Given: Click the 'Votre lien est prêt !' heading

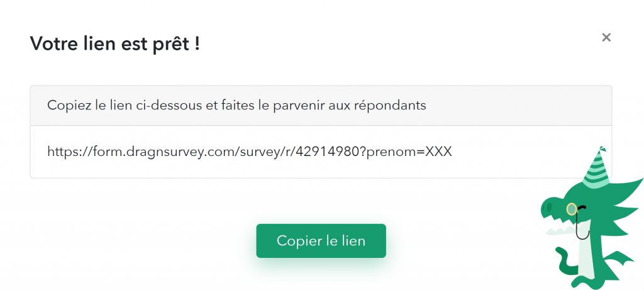Looking at the screenshot, I should pyautogui.click(x=115, y=43).
